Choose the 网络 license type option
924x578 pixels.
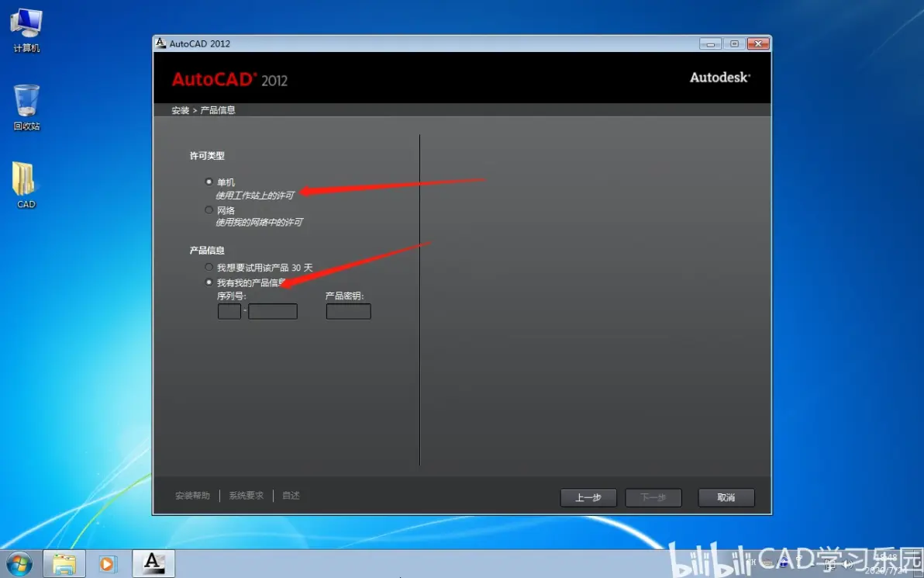209,210
